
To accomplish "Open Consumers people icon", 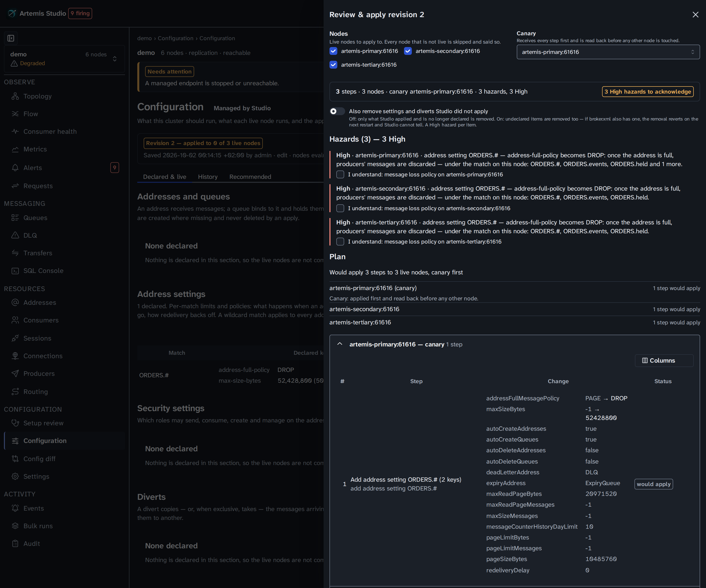I will click(x=15, y=320).
